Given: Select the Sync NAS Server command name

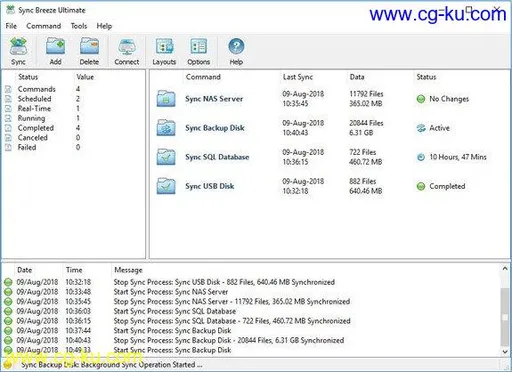Looking at the screenshot, I should (214, 99).
